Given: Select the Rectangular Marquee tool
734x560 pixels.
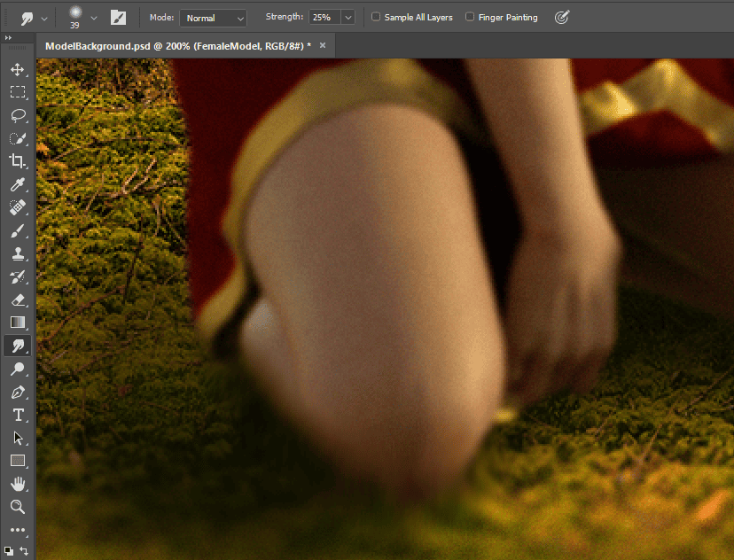Looking at the screenshot, I should pos(16,92).
